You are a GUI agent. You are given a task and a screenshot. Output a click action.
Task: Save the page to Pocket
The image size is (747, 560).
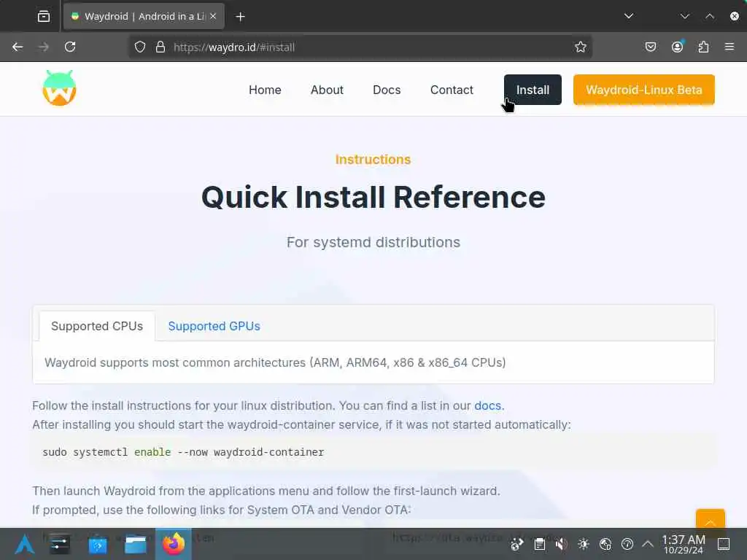(x=650, y=47)
